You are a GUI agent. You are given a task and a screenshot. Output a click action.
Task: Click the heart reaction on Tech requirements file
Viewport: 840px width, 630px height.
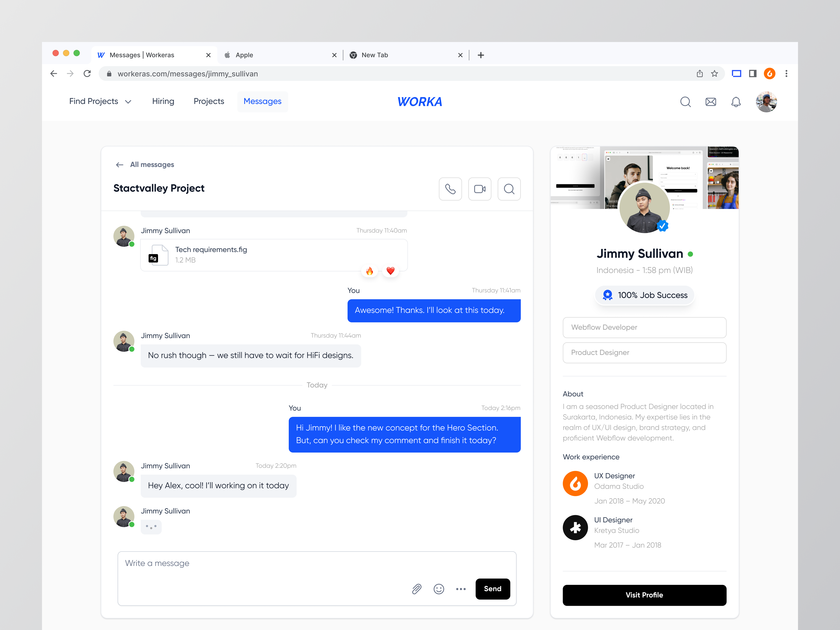390,271
